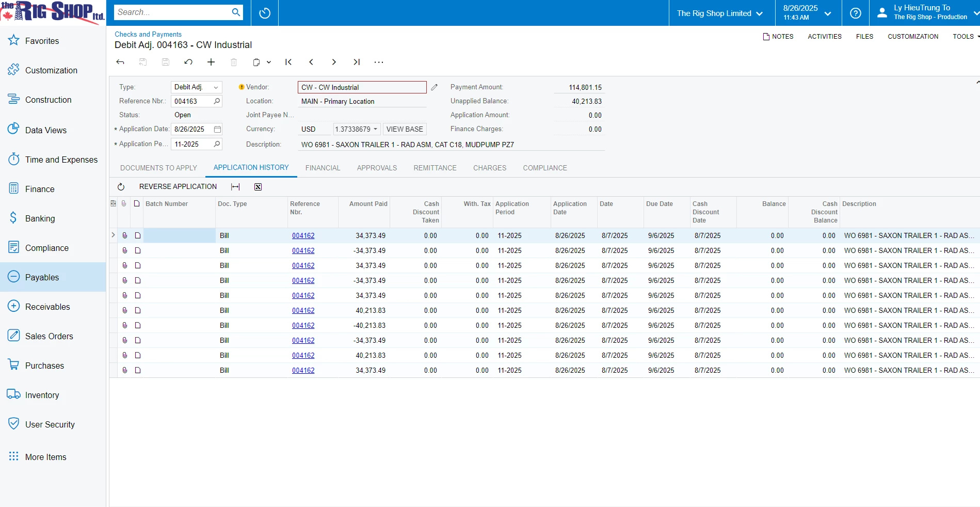Open the Application Period lookup magnifier
980x507 pixels.
point(217,144)
